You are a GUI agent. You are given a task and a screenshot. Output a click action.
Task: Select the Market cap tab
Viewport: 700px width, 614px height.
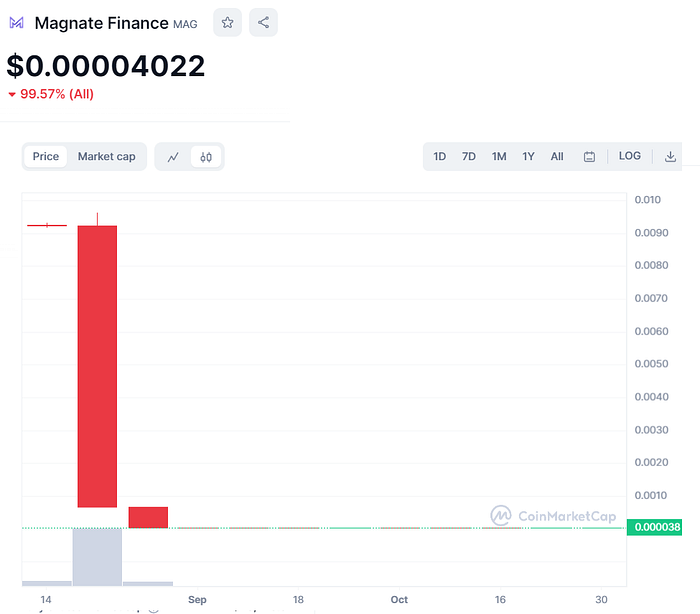106,157
